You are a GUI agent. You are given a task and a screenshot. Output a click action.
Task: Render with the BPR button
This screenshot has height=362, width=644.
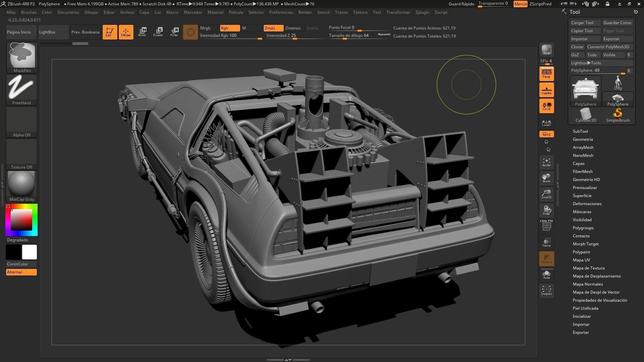[547, 50]
